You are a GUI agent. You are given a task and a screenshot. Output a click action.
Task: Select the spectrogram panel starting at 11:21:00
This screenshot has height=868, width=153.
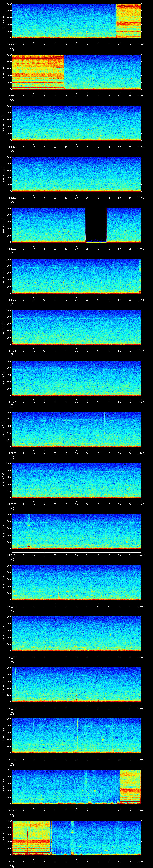(76, 378)
